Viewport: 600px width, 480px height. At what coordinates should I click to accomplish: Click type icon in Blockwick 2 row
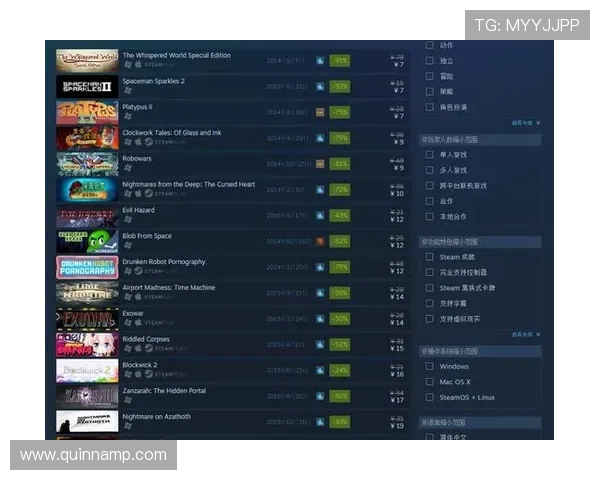tap(320, 370)
